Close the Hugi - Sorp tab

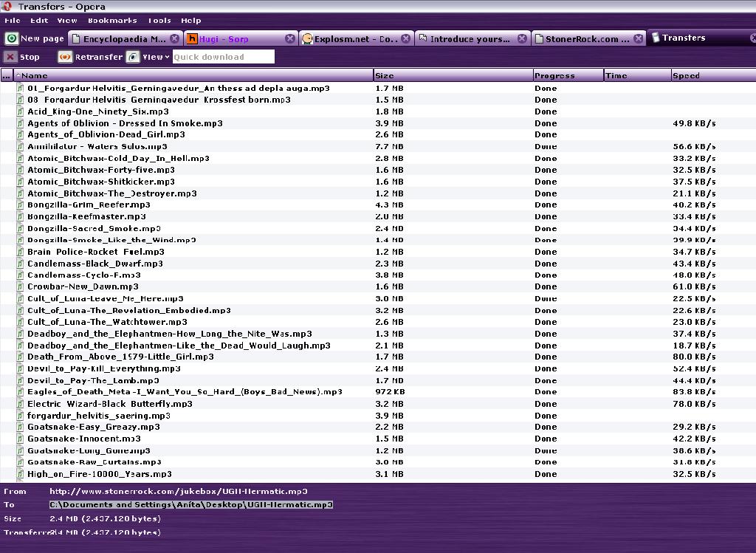[x=289, y=38]
